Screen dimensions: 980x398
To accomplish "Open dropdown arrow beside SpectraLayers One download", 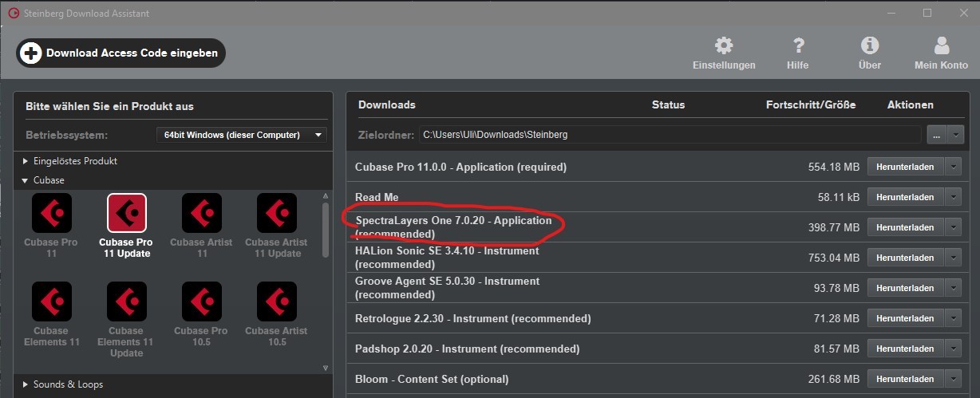I will 953,227.
